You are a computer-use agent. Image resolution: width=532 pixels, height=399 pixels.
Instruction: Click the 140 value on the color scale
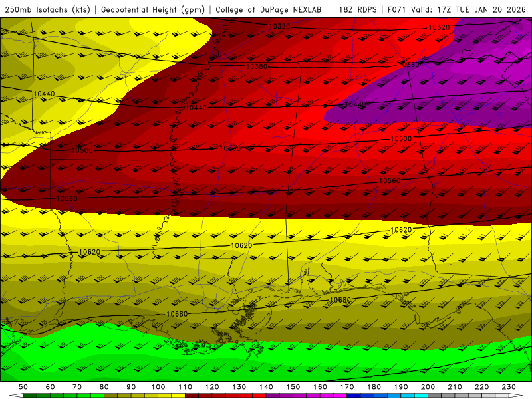click(266, 387)
